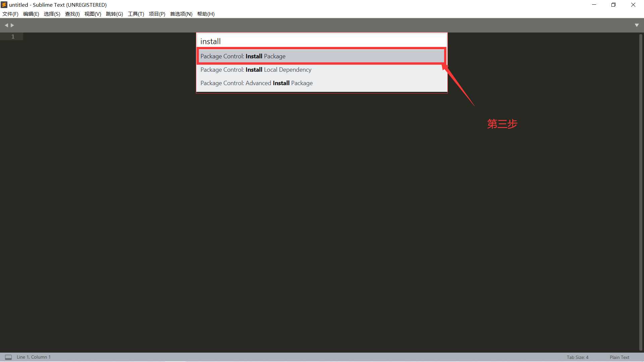Click the Sublime Text app icon
Screen dimensions: 644x362
[x=4, y=5]
